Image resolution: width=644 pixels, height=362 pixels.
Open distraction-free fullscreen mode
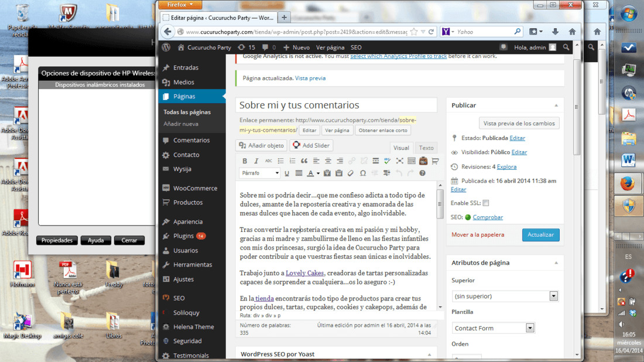(399, 161)
